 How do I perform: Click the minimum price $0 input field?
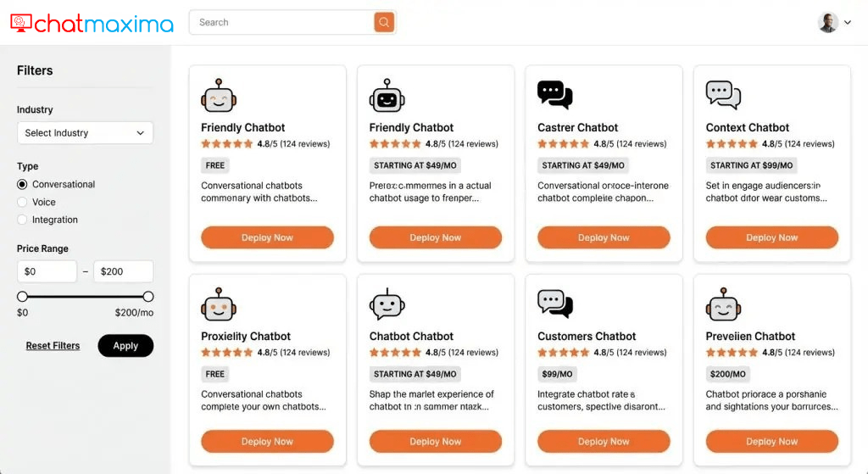coord(47,271)
